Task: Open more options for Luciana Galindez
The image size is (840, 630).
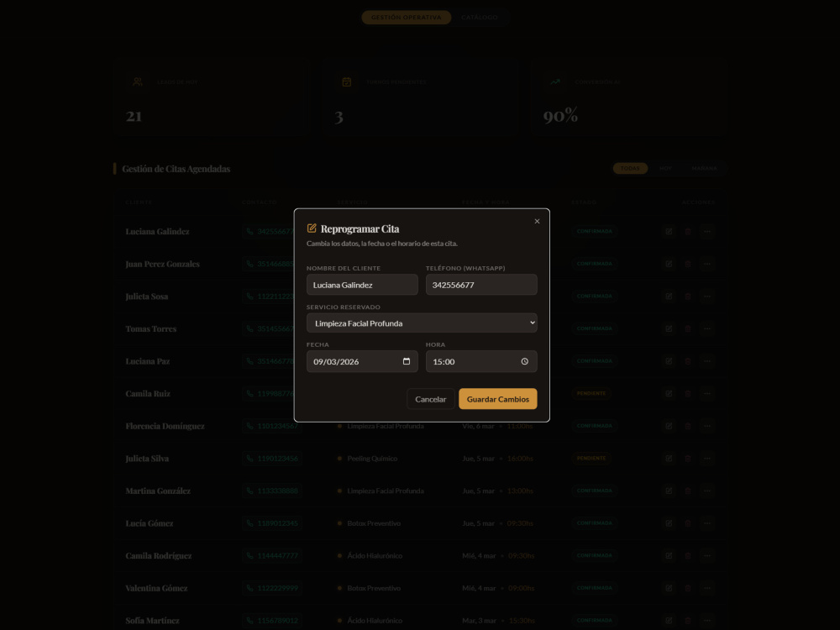Action: coord(707,232)
